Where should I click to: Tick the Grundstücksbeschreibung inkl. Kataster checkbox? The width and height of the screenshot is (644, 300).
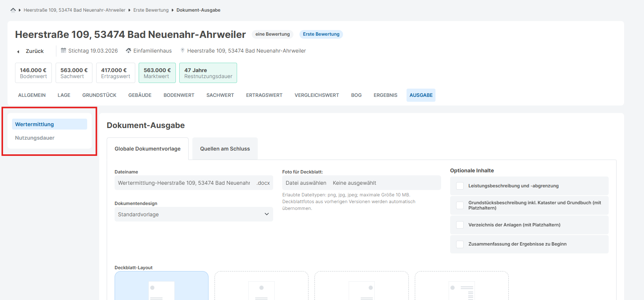coord(460,205)
